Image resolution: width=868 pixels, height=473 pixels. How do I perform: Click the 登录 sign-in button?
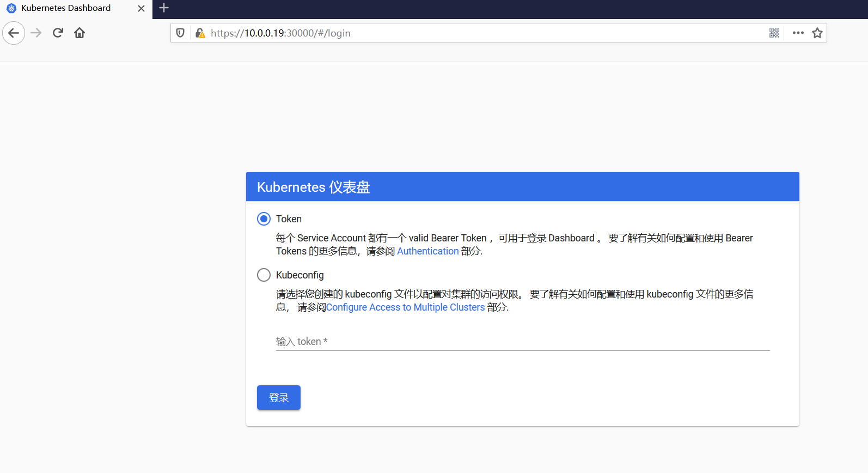point(279,398)
